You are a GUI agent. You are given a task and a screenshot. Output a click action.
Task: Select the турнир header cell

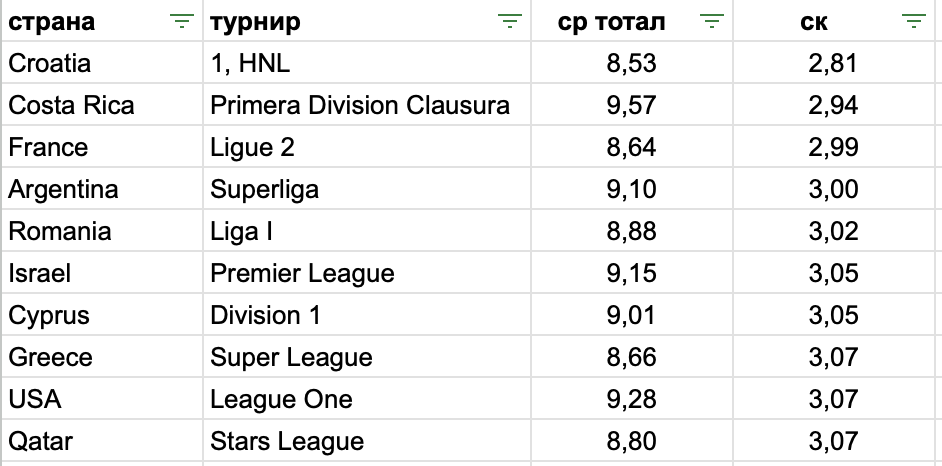(x=367, y=22)
